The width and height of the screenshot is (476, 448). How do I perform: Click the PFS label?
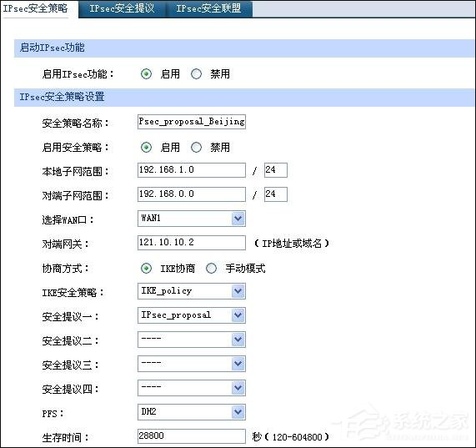coord(53,413)
